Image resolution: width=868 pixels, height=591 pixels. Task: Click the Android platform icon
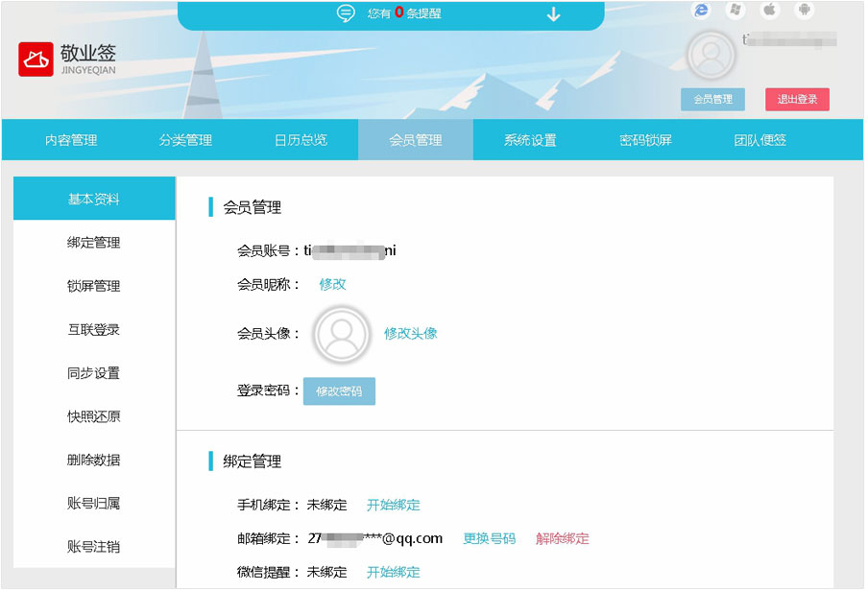coord(804,10)
